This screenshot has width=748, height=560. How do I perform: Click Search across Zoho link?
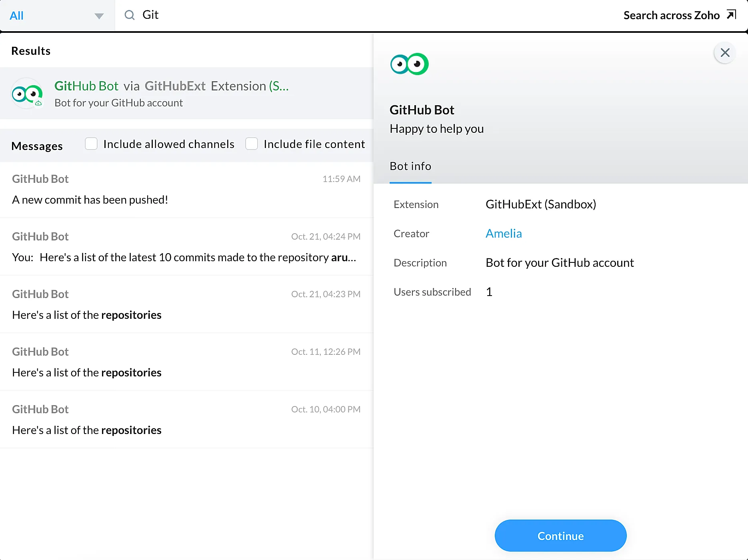[x=671, y=15]
